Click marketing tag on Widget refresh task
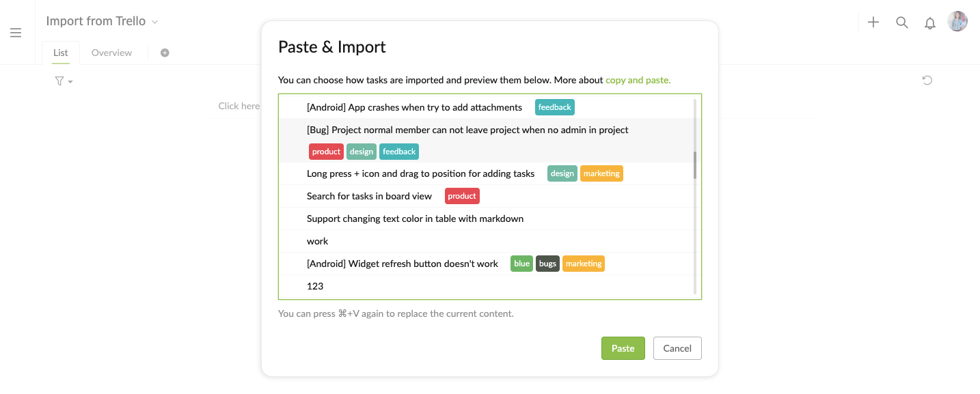Viewport: 980px width, 394px height. 584,264
